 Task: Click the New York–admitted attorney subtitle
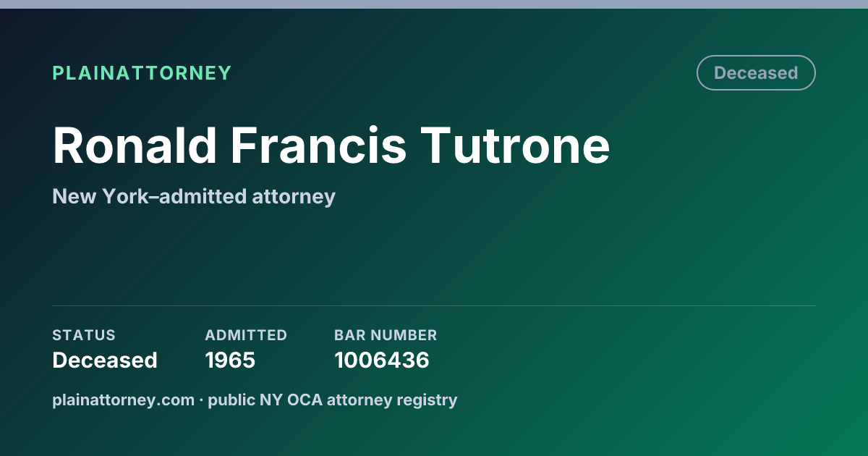click(x=194, y=196)
